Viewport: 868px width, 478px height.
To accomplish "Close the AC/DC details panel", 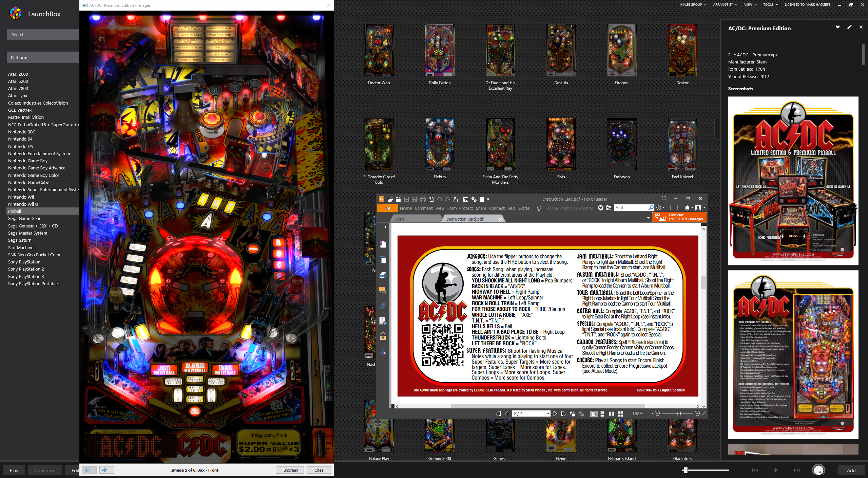I will click(861, 27).
